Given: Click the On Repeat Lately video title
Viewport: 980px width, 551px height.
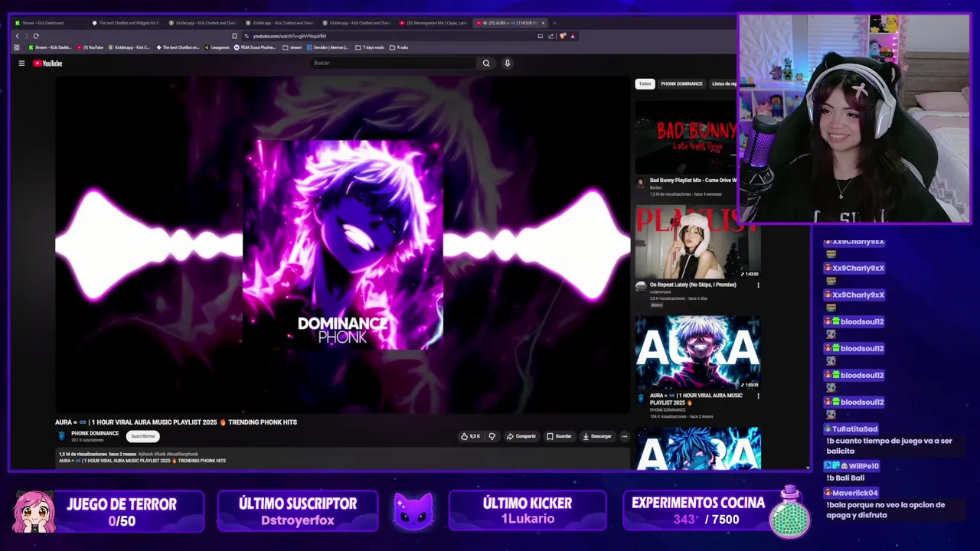Looking at the screenshot, I should coord(693,285).
